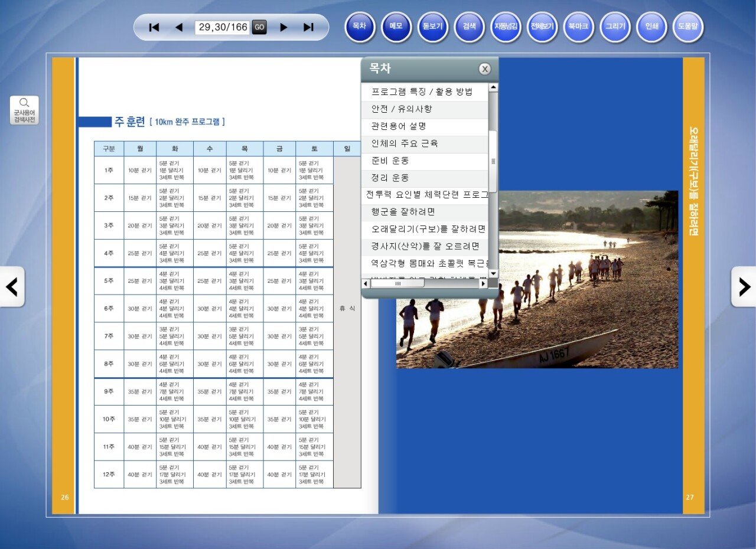Click the 12주 row label

(109, 475)
